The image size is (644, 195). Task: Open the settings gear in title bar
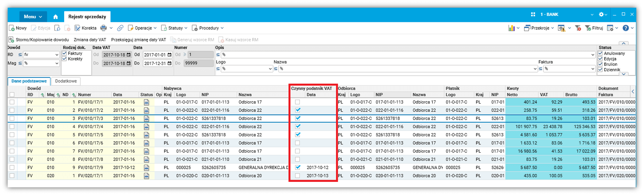tap(601, 15)
